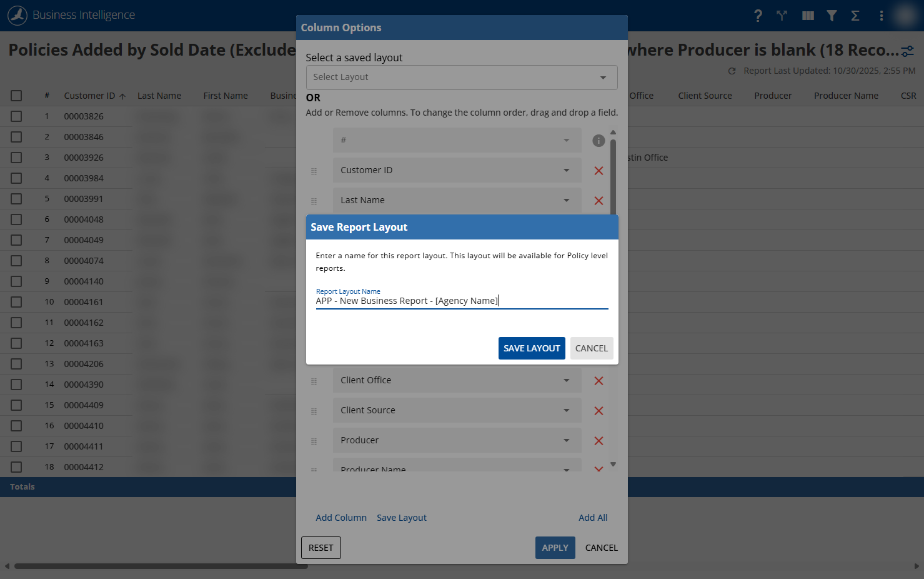Click the column options icon in header

click(x=808, y=16)
